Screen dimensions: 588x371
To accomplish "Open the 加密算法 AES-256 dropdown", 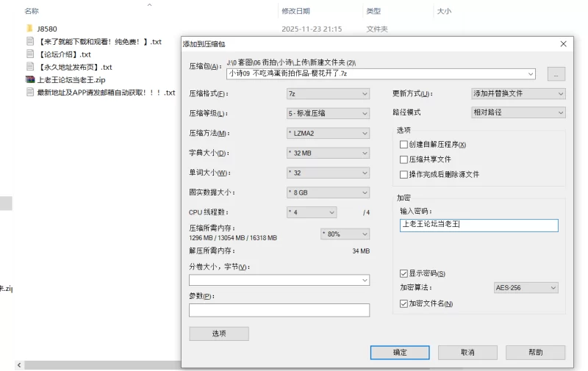I will click(x=526, y=288).
